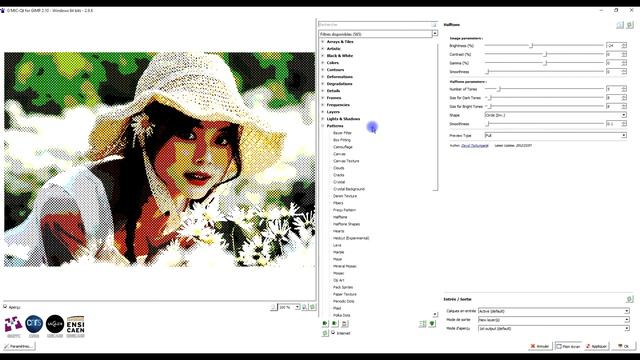Click the Paramètres button
640x360 pixels.
click(19, 346)
